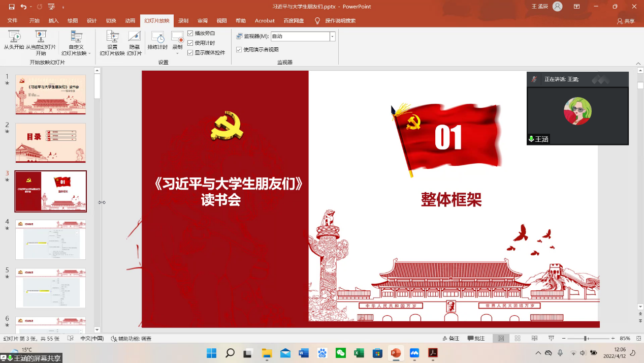Switch to the 审阅 tab
Image resolution: width=644 pixels, height=363 pixels.
click(203, 21)
